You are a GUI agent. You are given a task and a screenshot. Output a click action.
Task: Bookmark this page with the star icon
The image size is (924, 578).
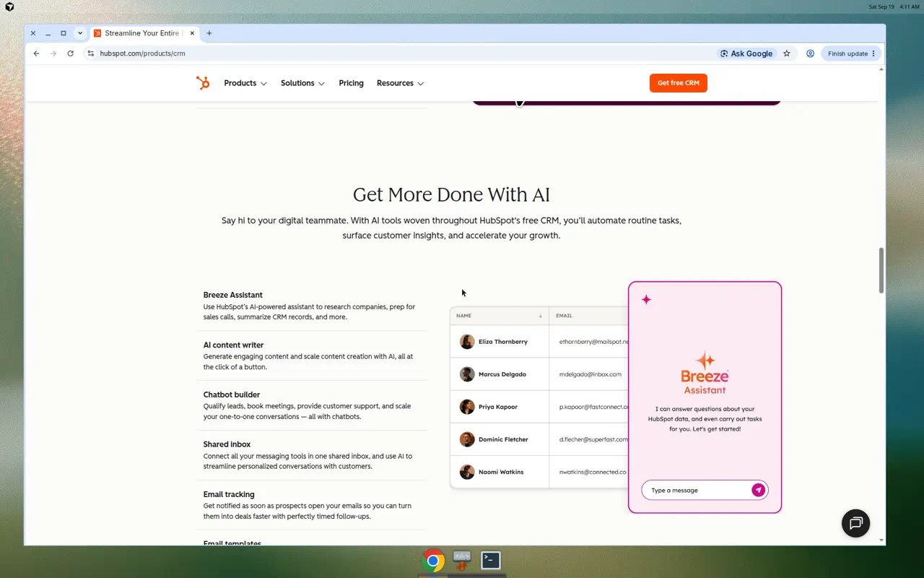click(x=787, y=53)
